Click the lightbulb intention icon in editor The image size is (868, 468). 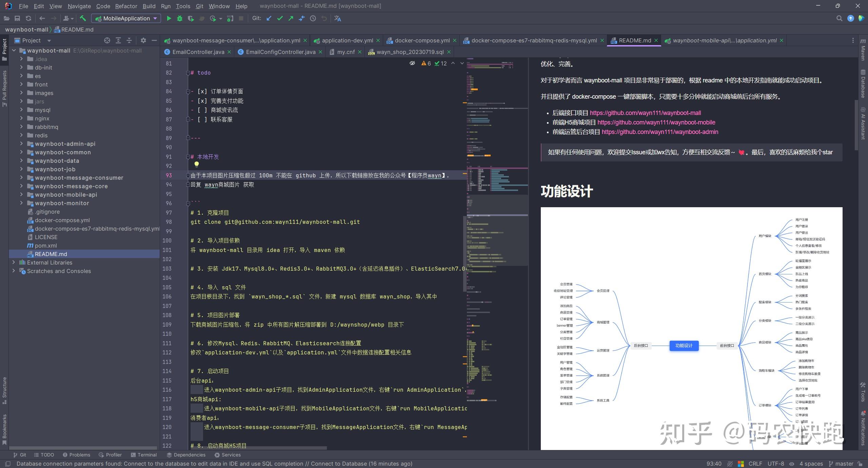[x=196, y=164]
